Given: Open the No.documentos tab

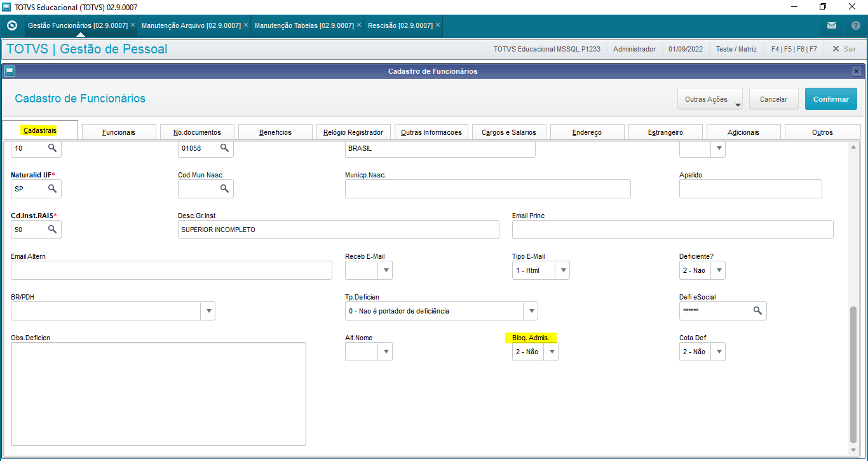Looking at the screenshot, I should (x=198, y=132).
